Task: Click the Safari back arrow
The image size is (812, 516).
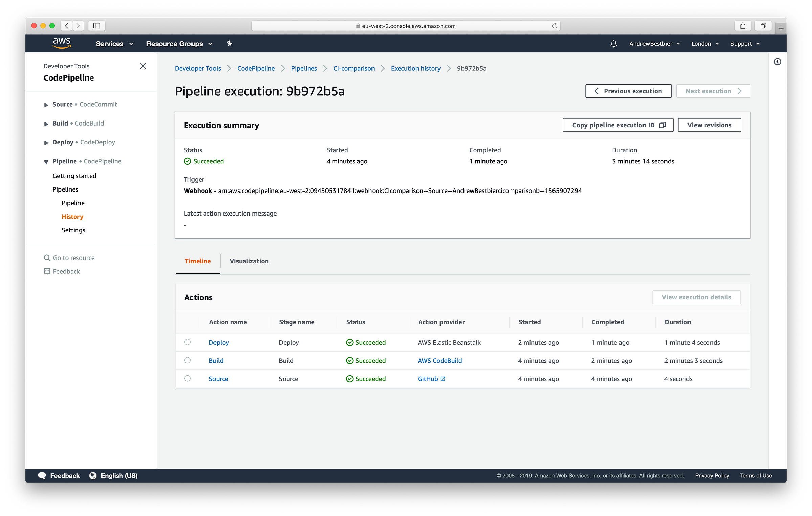Action: (x=67, y=26)
